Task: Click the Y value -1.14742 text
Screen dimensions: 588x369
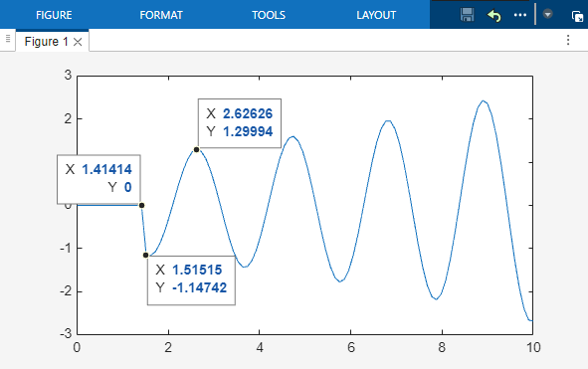Action: 200,287
